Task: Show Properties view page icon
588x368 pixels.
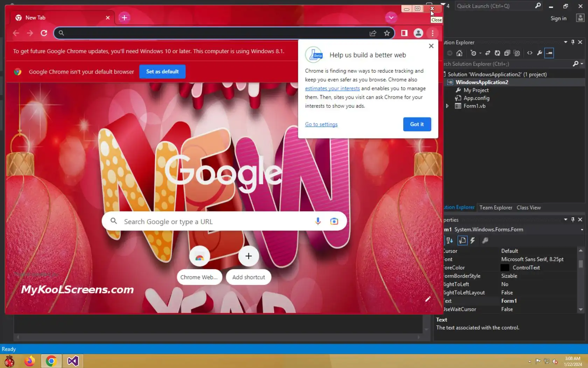Action: [462, 240]
